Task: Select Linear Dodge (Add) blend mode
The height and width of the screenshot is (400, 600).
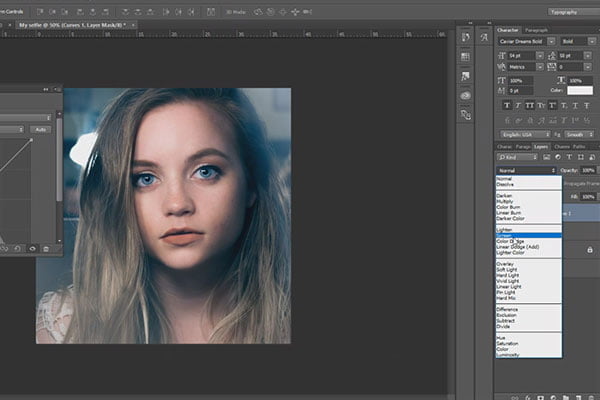Action: [x=528, y=247]
